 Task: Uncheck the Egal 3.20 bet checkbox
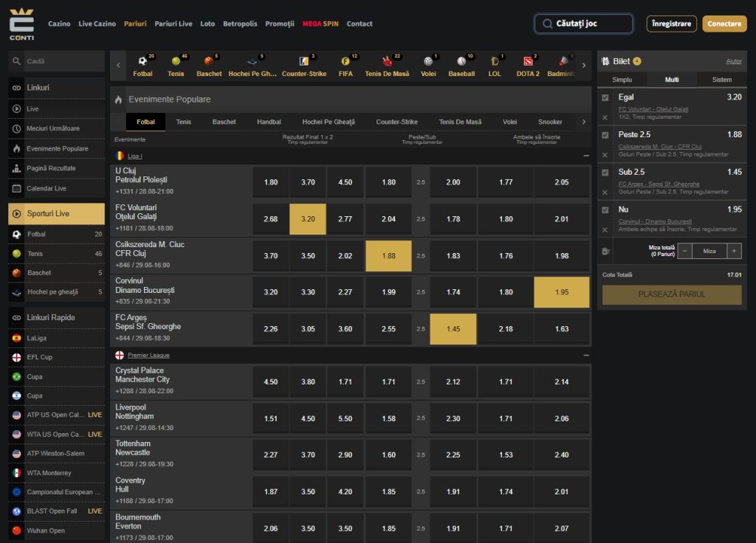pos(605,98)
